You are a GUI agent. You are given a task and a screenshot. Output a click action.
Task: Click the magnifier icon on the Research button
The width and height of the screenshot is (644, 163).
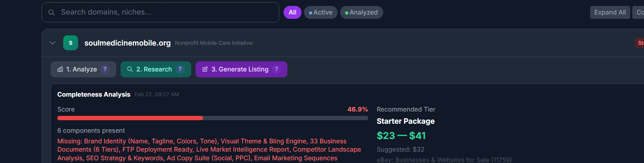point(130,70)
